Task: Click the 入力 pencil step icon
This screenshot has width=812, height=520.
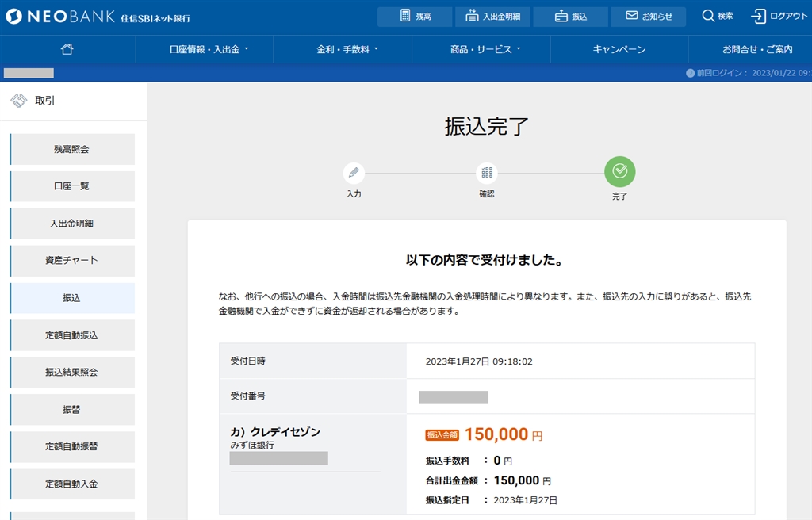Action: 354,173
